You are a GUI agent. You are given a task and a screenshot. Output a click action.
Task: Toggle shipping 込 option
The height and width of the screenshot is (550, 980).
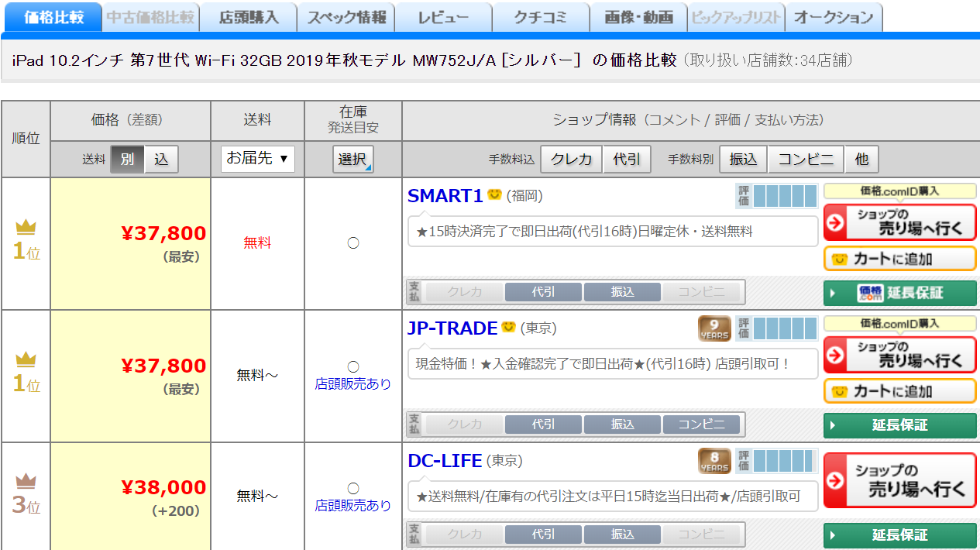(161, 160)
